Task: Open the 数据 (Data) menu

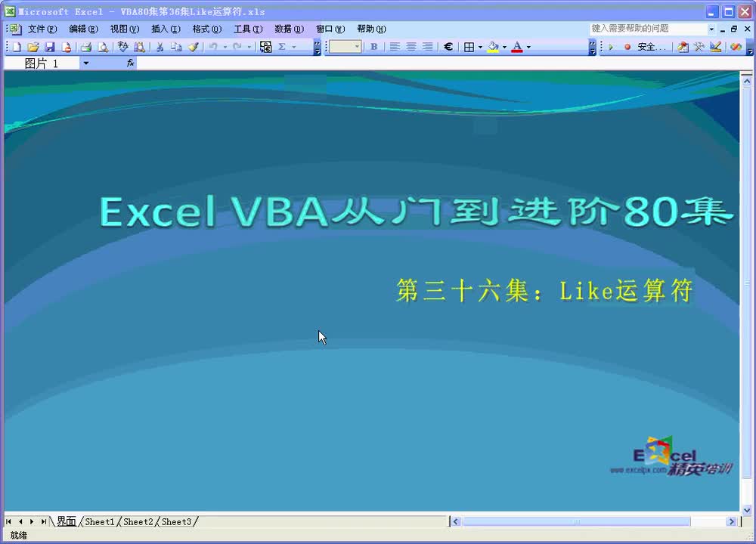Action: 289,29
